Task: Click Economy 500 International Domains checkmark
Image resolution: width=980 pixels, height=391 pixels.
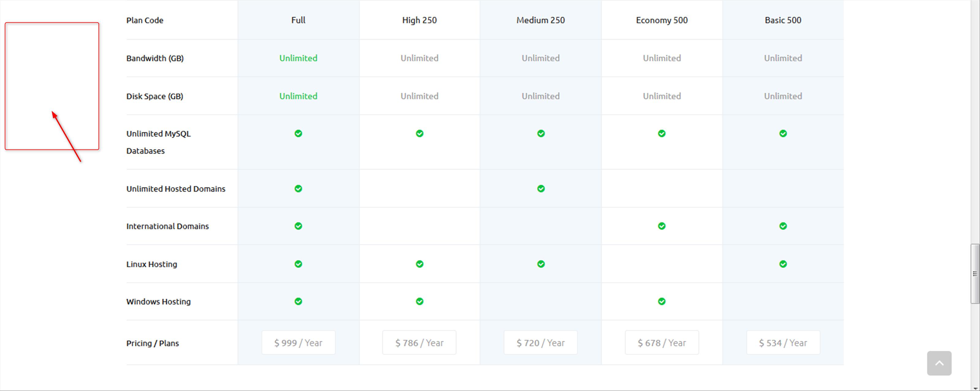Action: [662, 226]
